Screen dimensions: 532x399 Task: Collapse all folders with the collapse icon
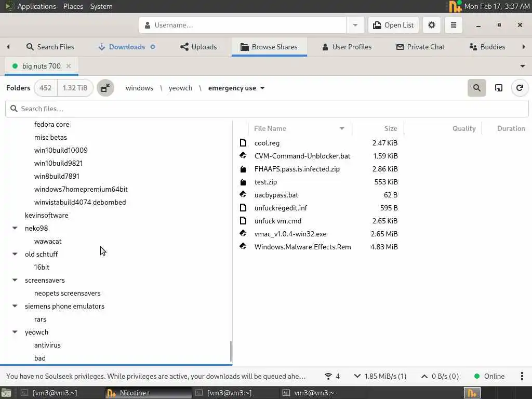pos(105,88)
